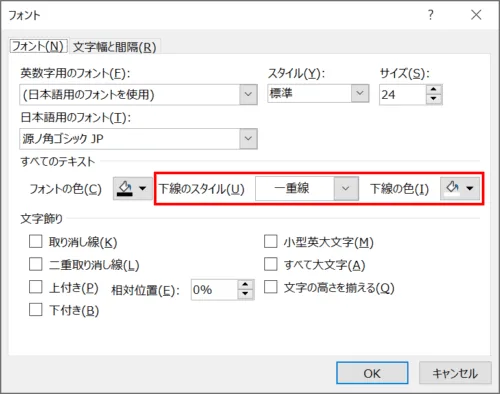Tick the 上付き(P) checkbox

(x=36, y=287)
